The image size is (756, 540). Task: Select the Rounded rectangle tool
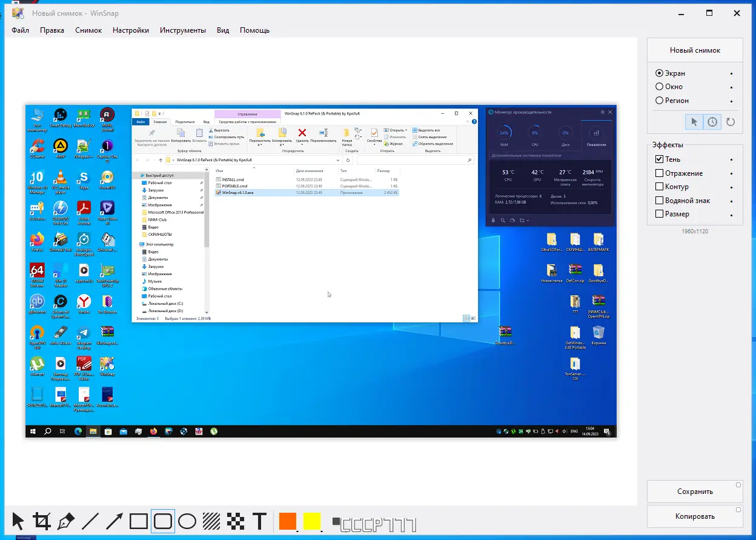point(162,521)
